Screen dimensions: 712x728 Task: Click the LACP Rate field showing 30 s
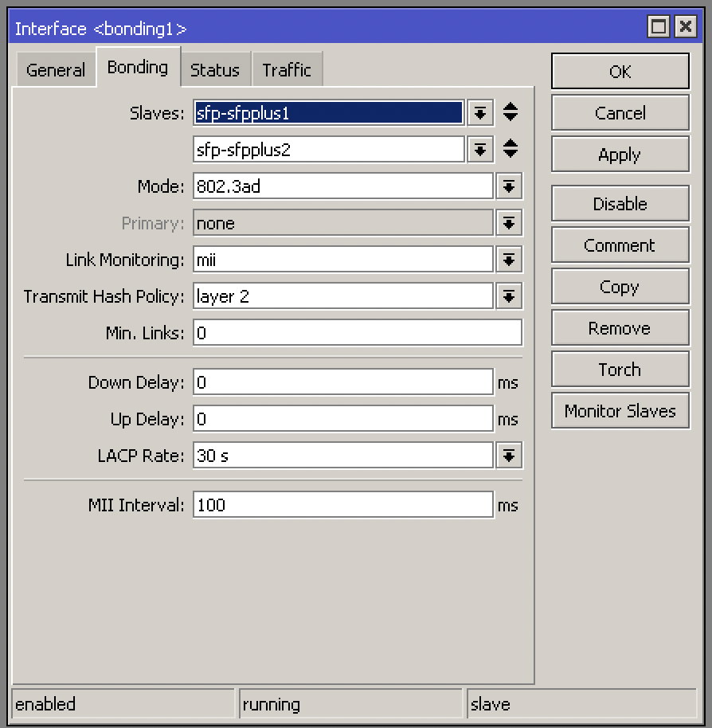[x=343, y=456]
